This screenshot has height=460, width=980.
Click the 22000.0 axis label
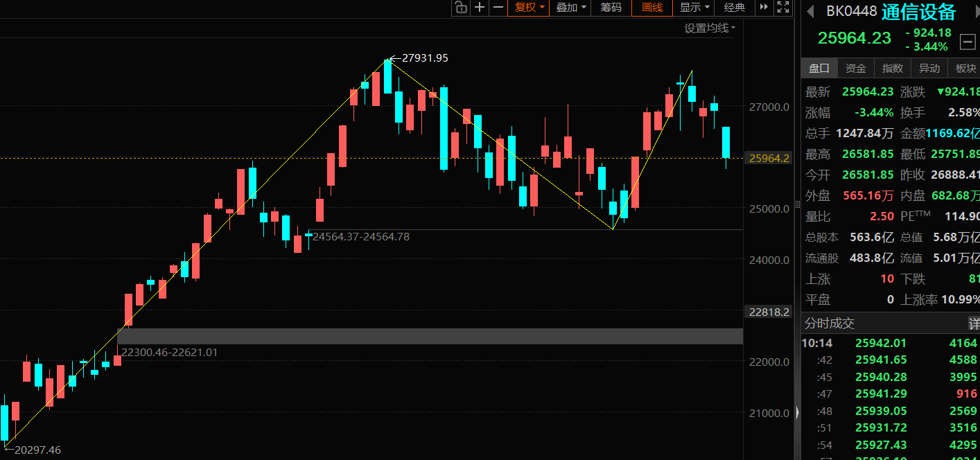click(x=769, y=362)
